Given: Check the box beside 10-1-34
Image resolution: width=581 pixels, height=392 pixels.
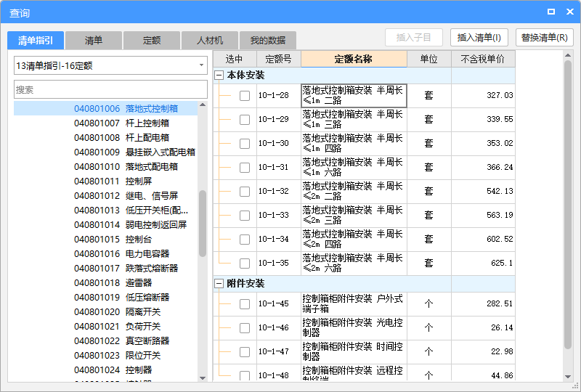Looking at the screenshot, I should [245, 240].
